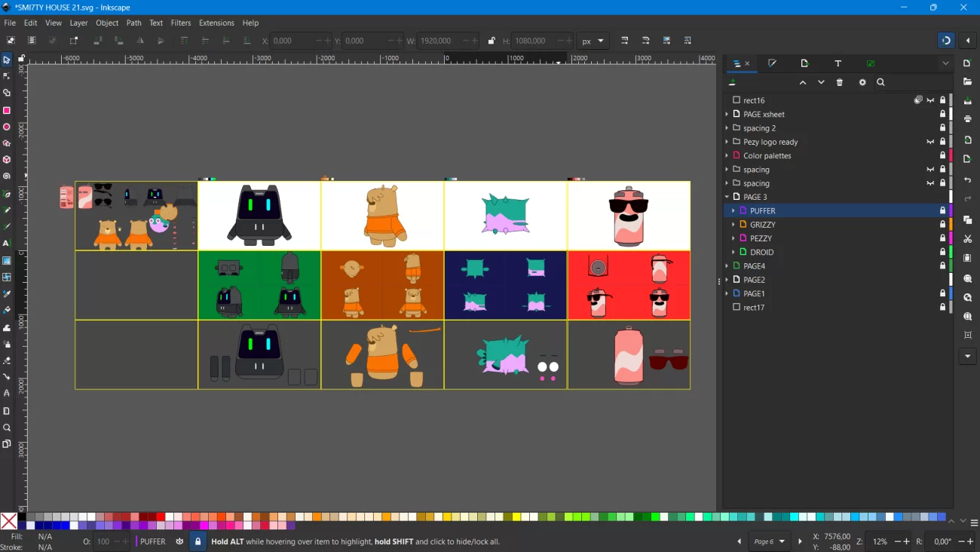Image resolution: width=980 pixels, height=552 pixels.
Task: Click the Undo icon in command bar
Action: (x=968, y=180)
